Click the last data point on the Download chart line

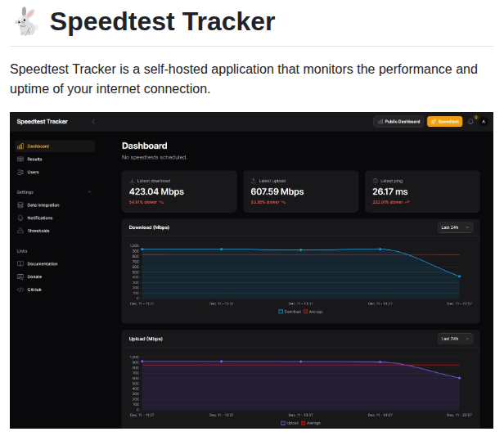pyautogui.click(x=459, y=276)
